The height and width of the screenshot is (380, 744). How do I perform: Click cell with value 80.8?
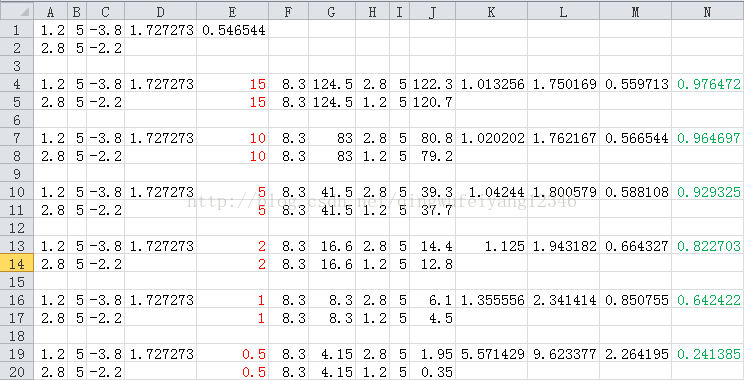pos(432,138)
